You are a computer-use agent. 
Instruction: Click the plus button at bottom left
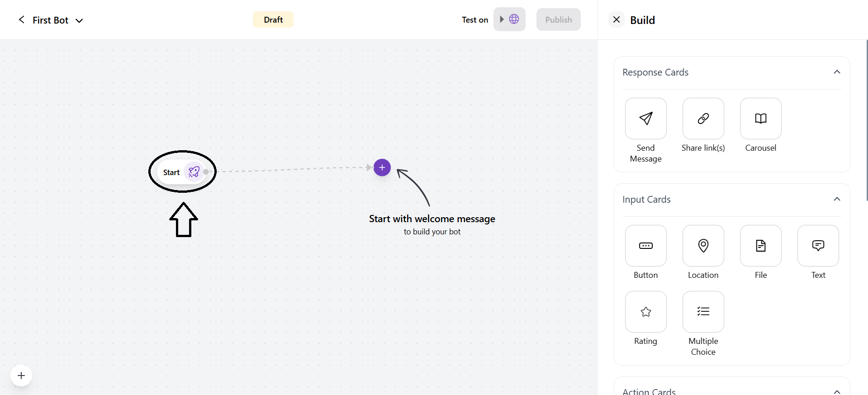tap(21, 376)
